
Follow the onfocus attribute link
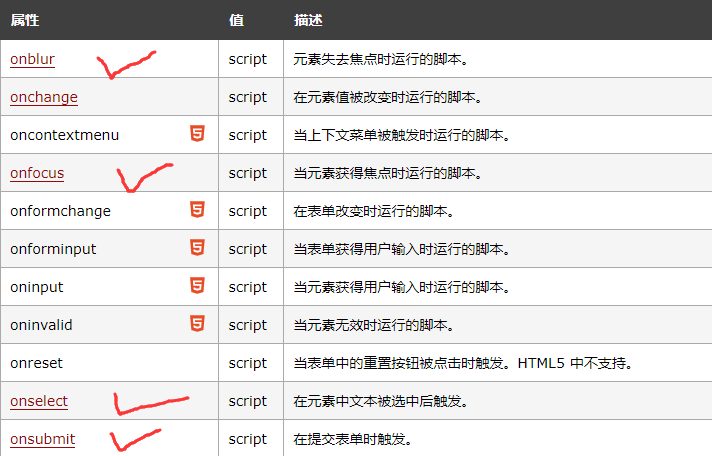[37, 173]
